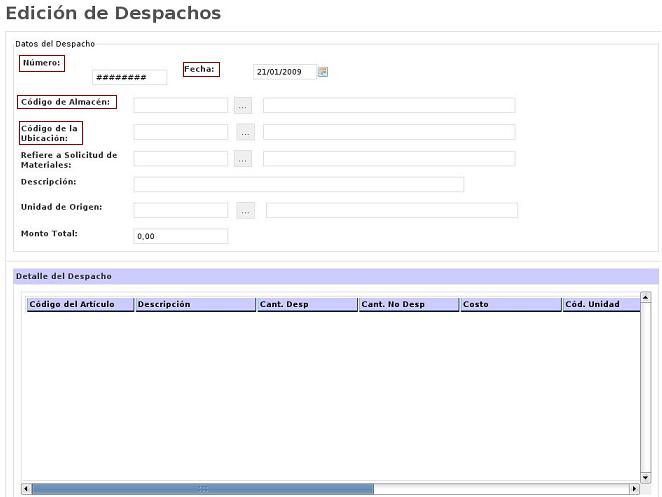Viewport: 662px width, 497px height.
Task: Open the Código de la Ubicación lookup button
Action: (246, 132)
